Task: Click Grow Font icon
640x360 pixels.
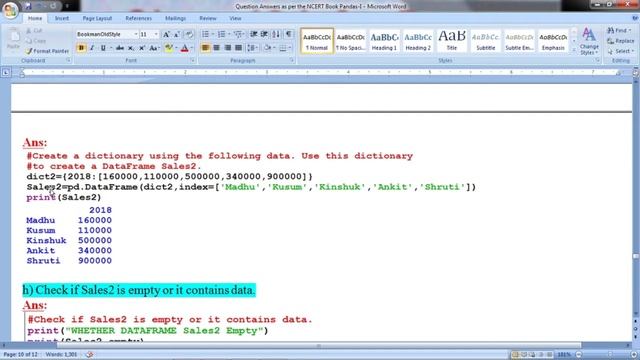Action: (x=166, y=35)
